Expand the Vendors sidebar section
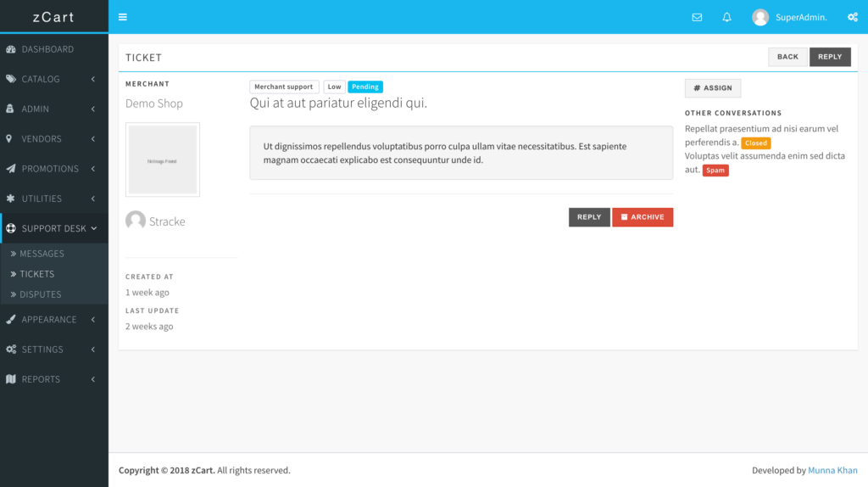The height and width of the screenshot is (487, 868). [53, 138]
